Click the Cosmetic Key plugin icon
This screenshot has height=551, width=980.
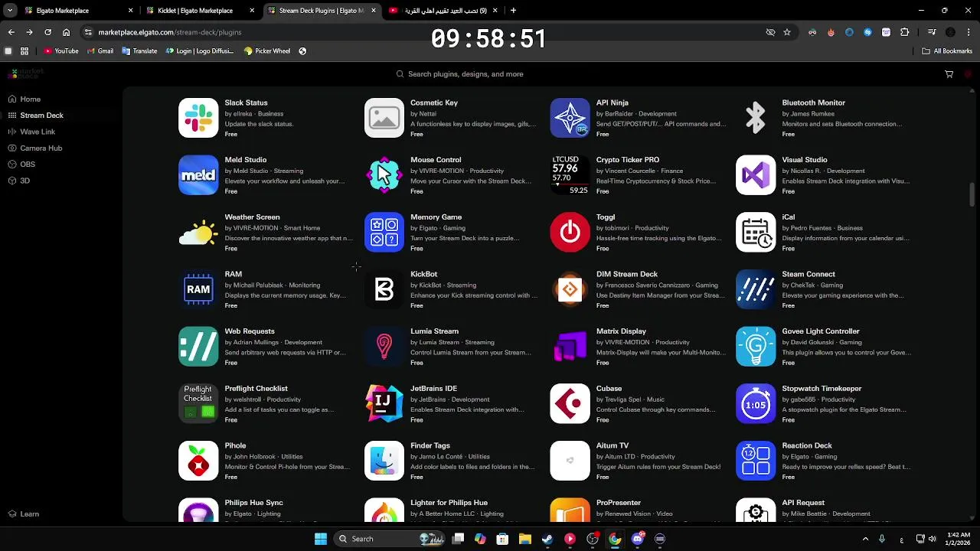coord(384,118)
